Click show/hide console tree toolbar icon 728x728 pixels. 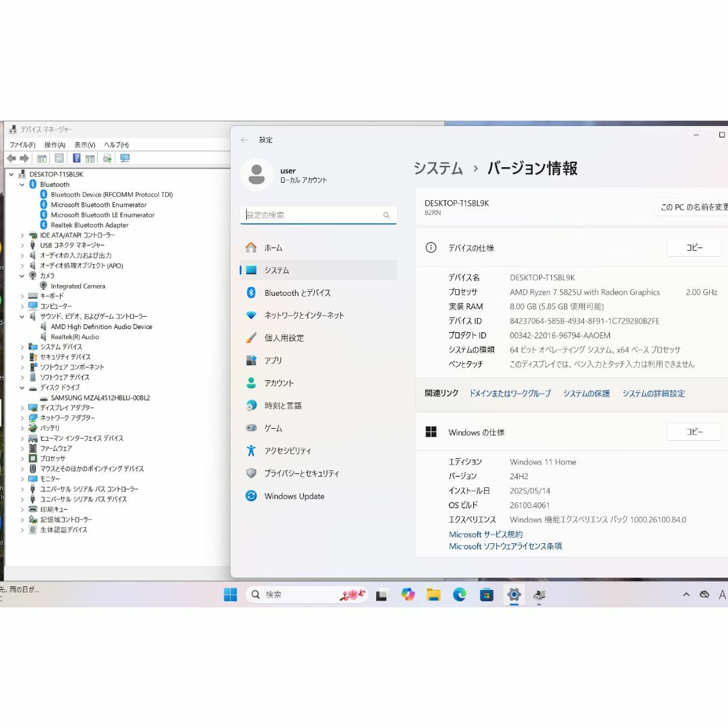[42, 158]
